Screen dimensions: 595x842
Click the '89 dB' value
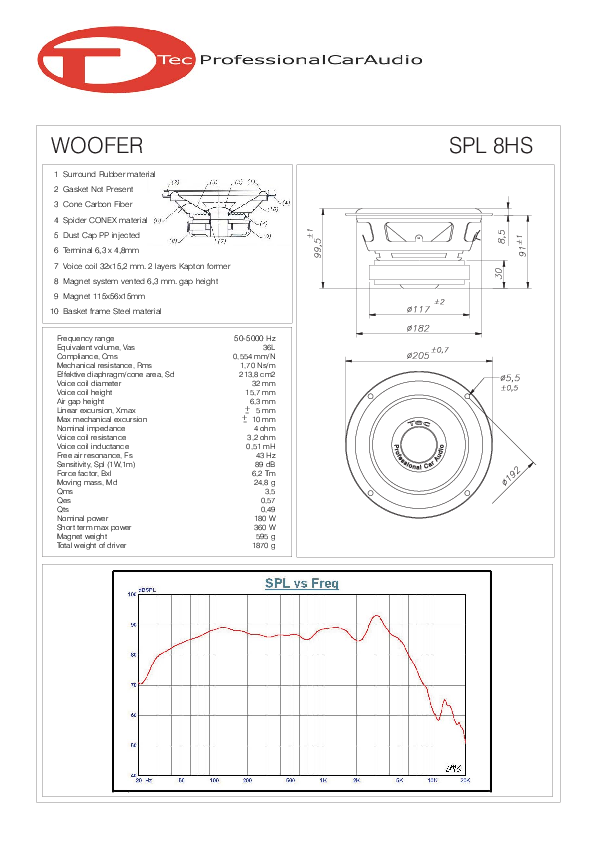(265, 464)
